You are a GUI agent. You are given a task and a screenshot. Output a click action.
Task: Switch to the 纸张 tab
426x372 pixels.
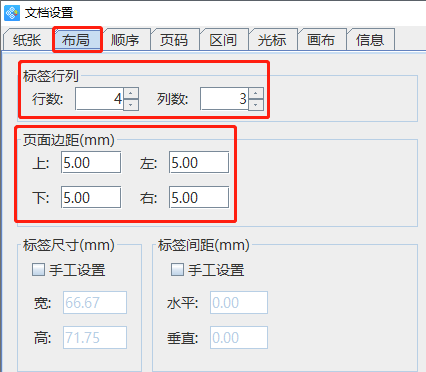[27, 40]
